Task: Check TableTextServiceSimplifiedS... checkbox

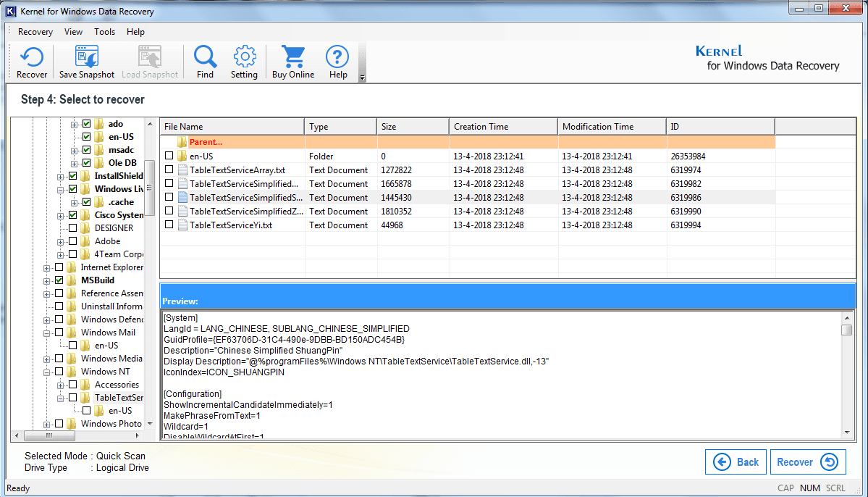Action: (169, 197)
